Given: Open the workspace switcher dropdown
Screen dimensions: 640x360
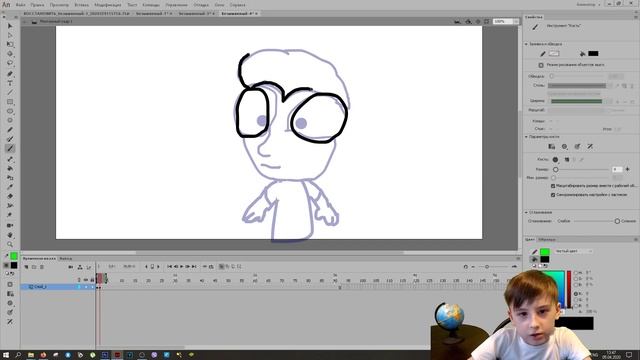Looking at the screenshot, I should [x=589, y=4].
